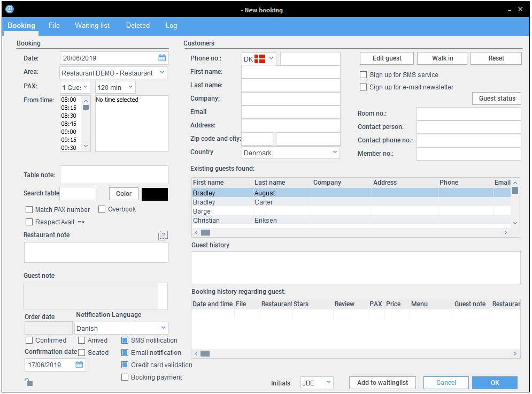The width and height of the screenshot is (532, 394).
Task: Click the application logo in title bar
Action: 10,9
